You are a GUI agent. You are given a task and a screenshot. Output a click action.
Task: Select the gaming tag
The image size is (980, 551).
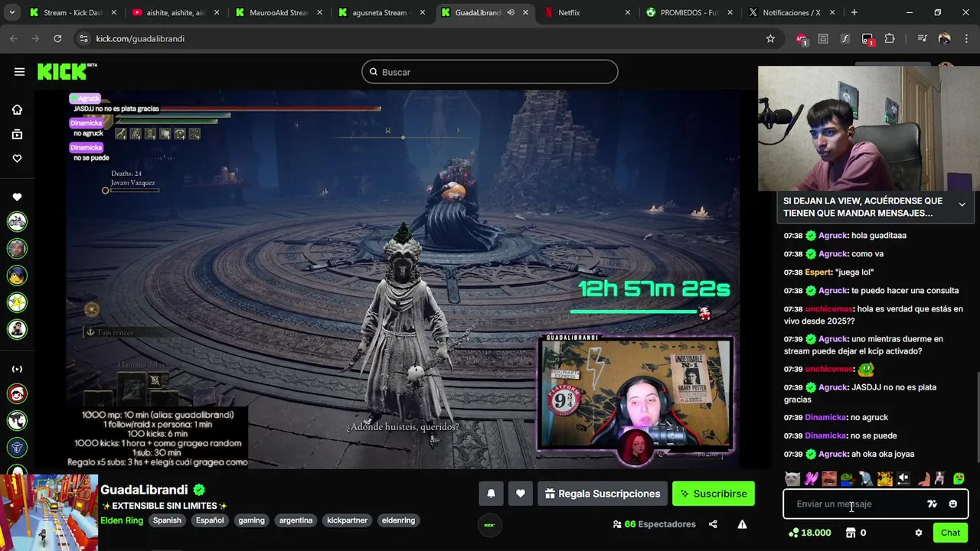[x=251, y=520]
